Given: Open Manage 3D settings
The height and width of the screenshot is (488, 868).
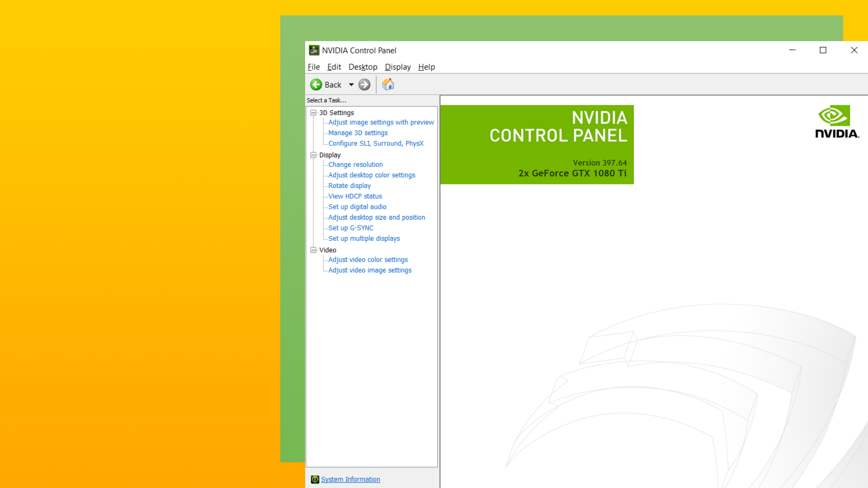Looking at the screenshot, I should pos(358,133).
